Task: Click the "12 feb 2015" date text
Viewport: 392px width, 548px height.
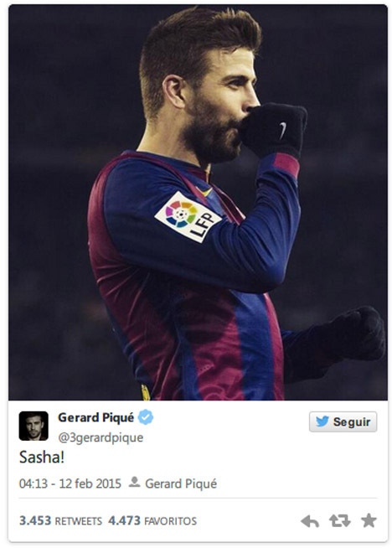Action: point(90,483)
